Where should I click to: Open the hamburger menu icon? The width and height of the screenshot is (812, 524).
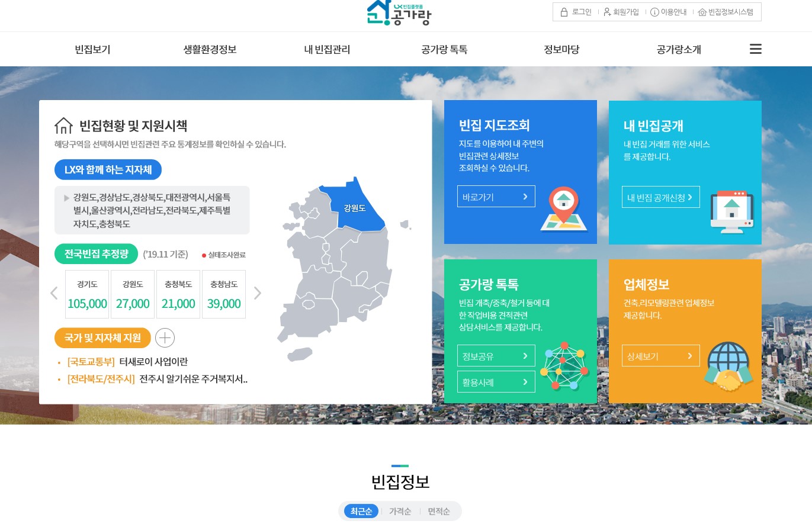point(755,49)
